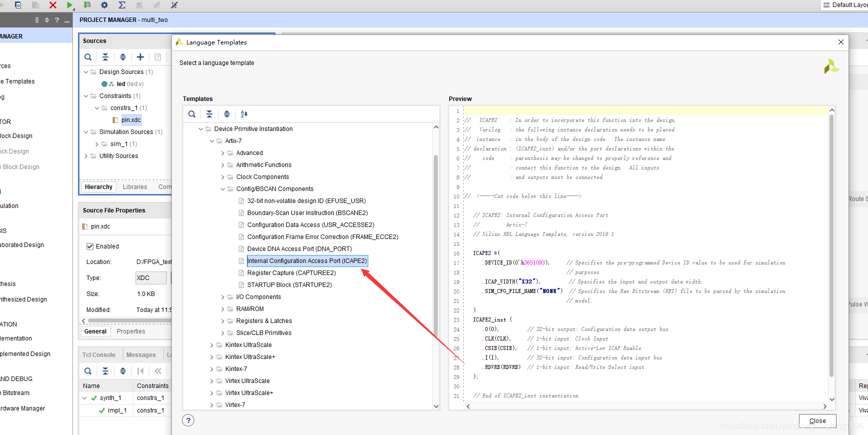The height and width of the screenshot is (435, 868).
Task: Click the Preview pane vertical scrollbar
Action: [x=832, y=245]
